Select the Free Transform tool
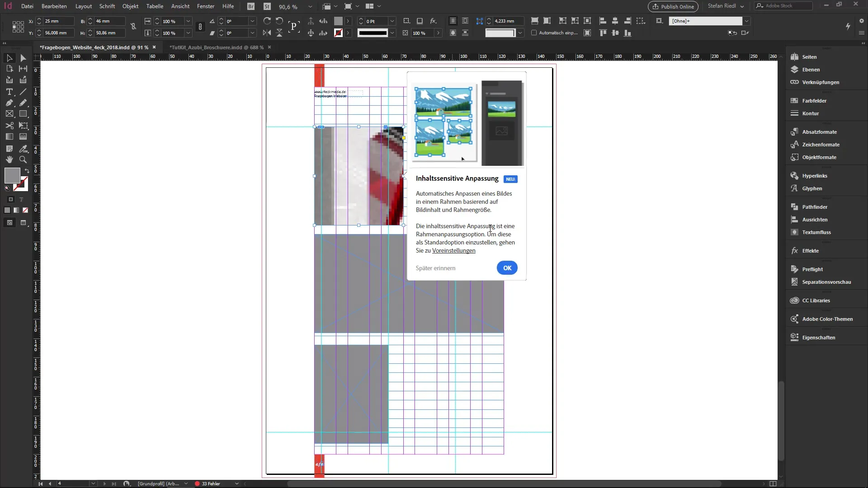 tap(23, 126)
